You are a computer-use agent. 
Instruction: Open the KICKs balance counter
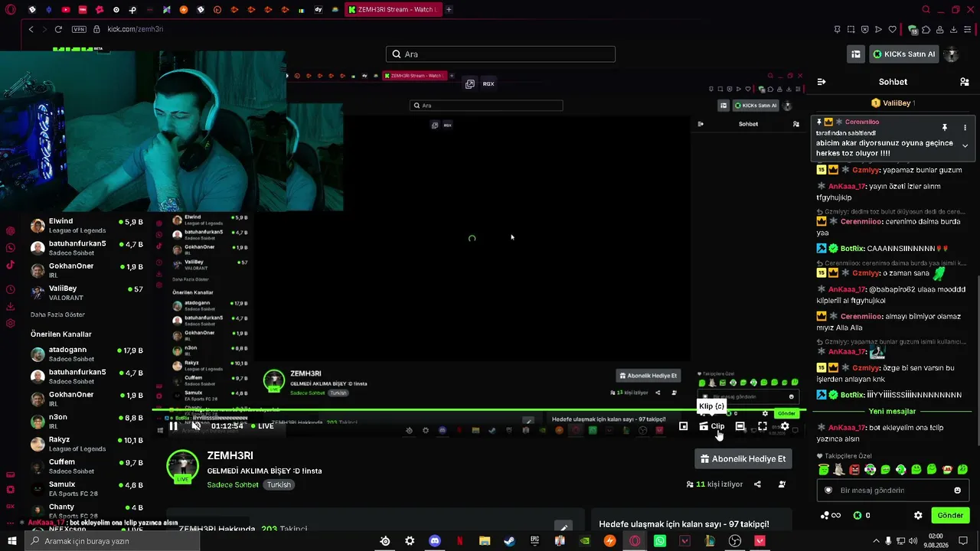point(861,515)
